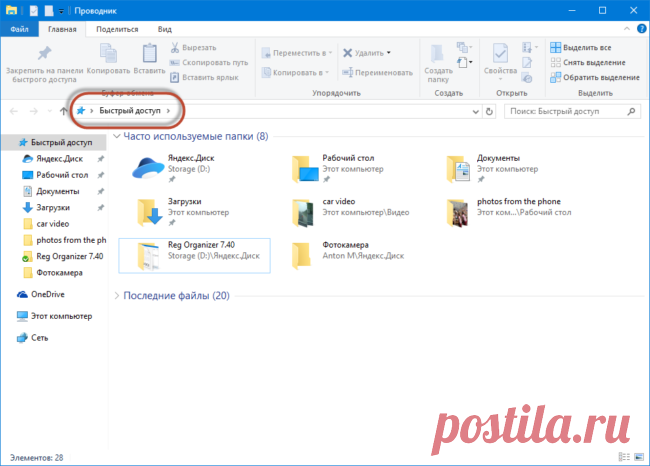This screenshot has width=650, height=466.
Task: Open the recent locations dropdown arrow
Action: [50, 111]
